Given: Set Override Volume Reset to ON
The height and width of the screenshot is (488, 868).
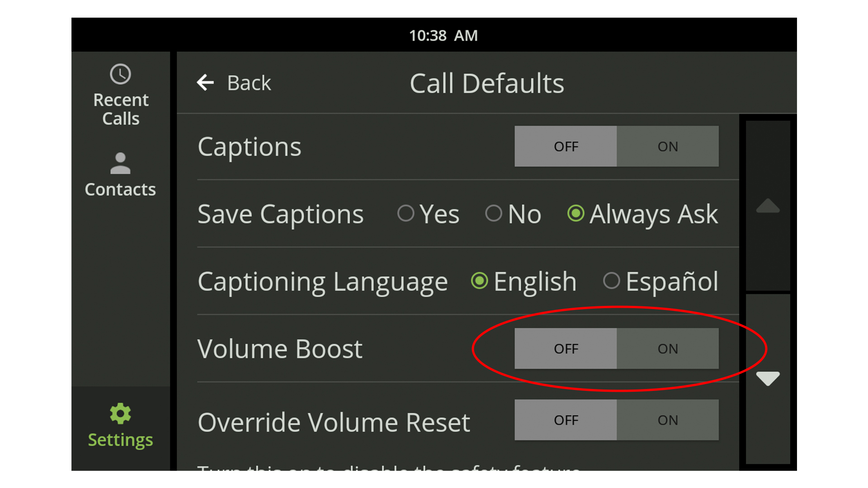Looking at the screenshot, I should [x=668, y=420].
